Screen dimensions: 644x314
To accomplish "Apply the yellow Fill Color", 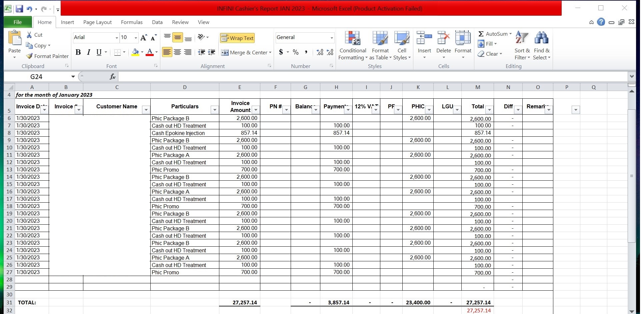I will click(135, 52).
